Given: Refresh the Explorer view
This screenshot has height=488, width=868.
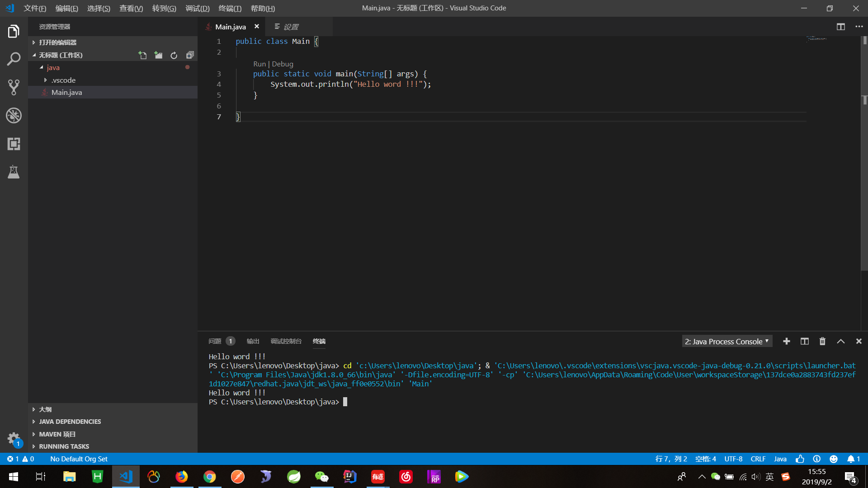Looking at the screenshot, I should (174, 55).
